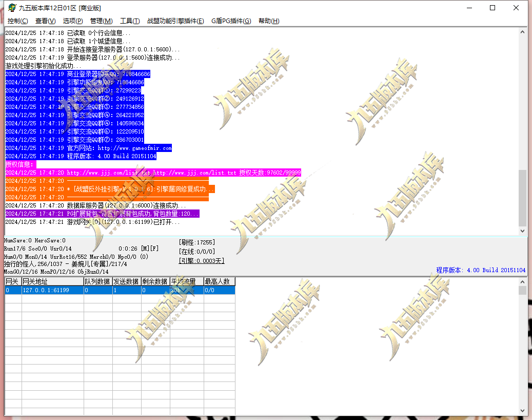Open the 战盟功能引擎插件(E) menu
532x420 pixels.
pyautogui.click(x=175, y=21)
